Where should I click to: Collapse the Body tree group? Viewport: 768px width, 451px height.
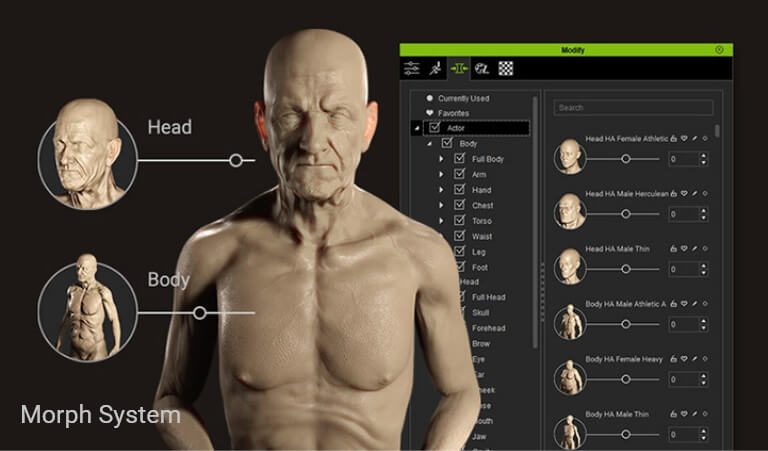tap(429, 144)
